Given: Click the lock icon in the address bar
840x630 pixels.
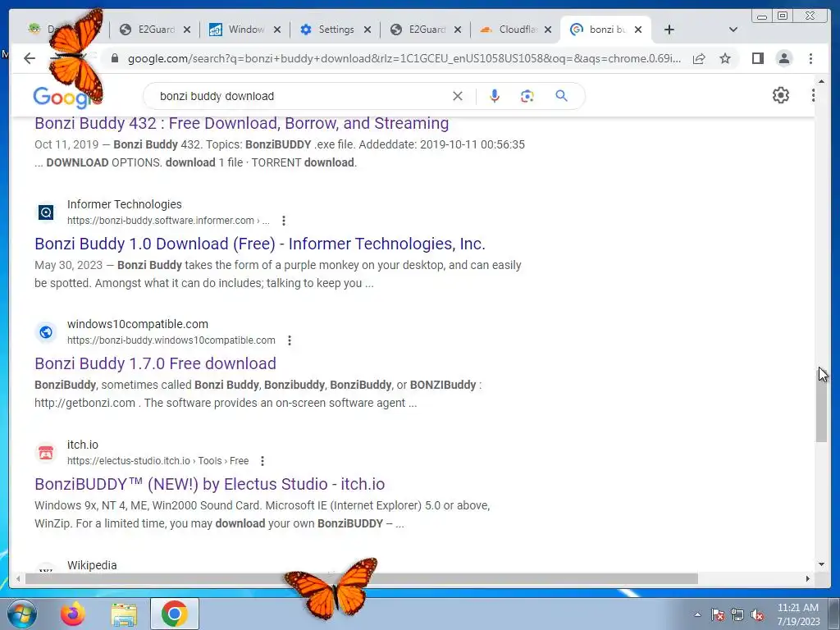Looking at the screenshot, I should [114, 58].
